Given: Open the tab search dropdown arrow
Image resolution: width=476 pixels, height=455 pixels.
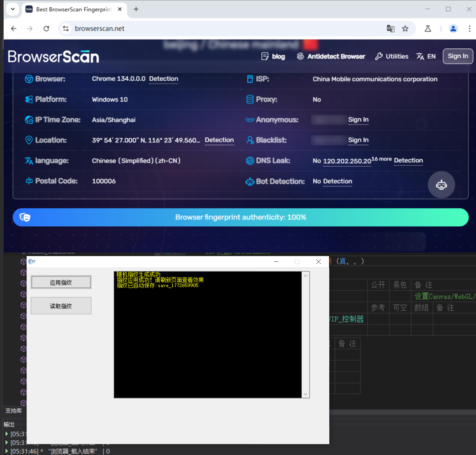Looking at the screenshot, I should pyautogui.click(x=13, y=9).
